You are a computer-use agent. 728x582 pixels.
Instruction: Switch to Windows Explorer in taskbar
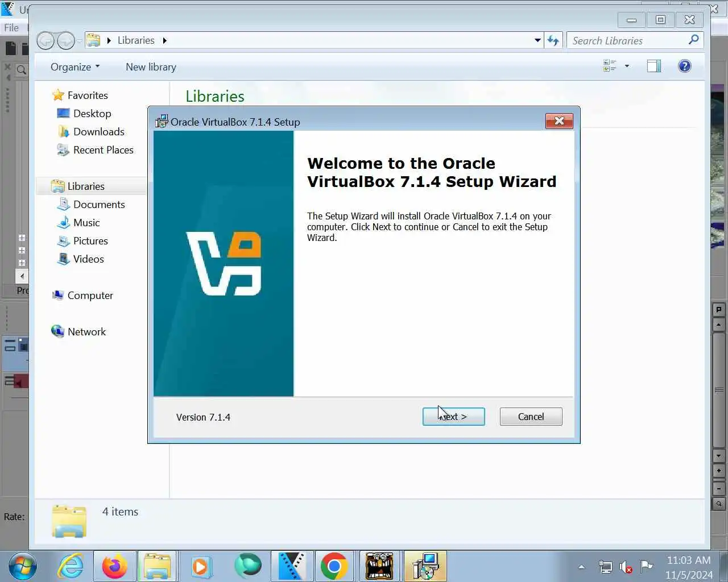(x=157, y=567)
